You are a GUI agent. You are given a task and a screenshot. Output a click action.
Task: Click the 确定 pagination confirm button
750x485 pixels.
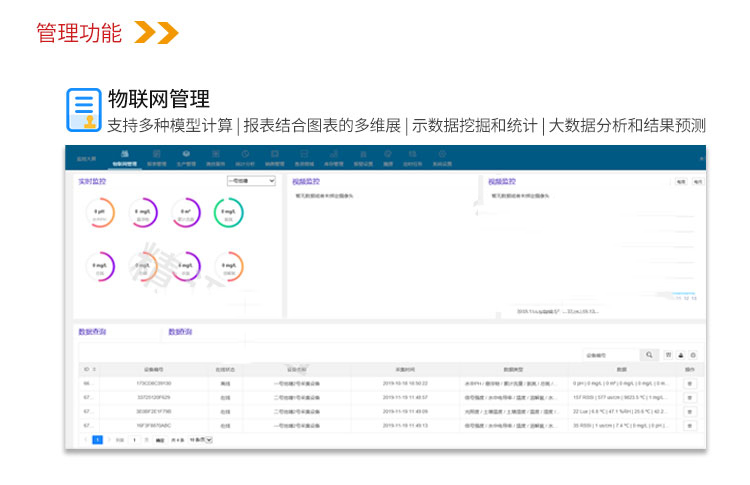(x=160, y=440)
